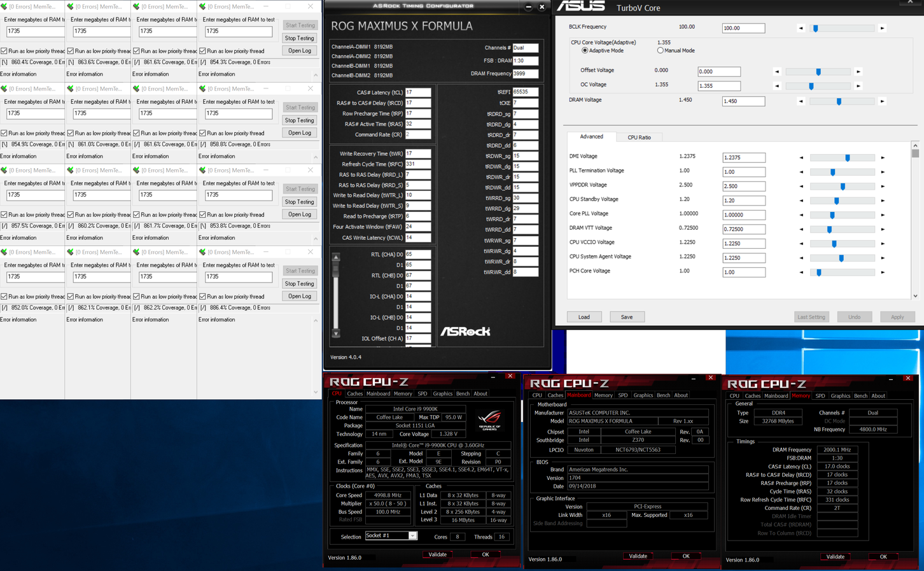This screenshot has width=924, height=571.
Task: Click RAM megabytes field in 886.4% coverage MemTest
Action: pos(238,277)
